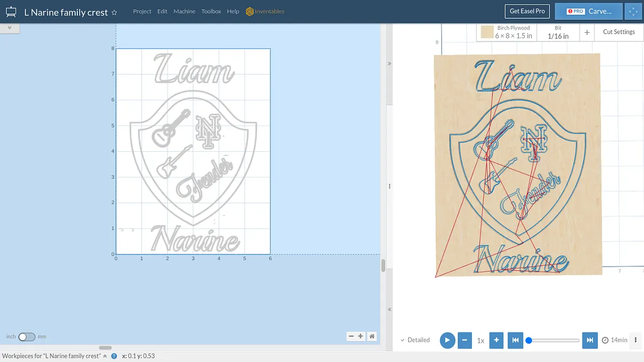Decrease simulation speed with the minus button

[x=465, y=340]
